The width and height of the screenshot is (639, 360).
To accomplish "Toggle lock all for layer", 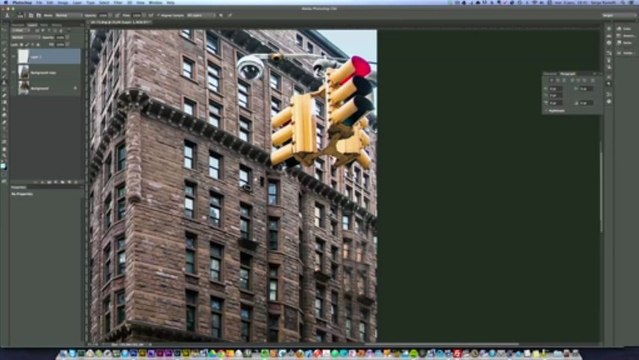I will [38, 44].
